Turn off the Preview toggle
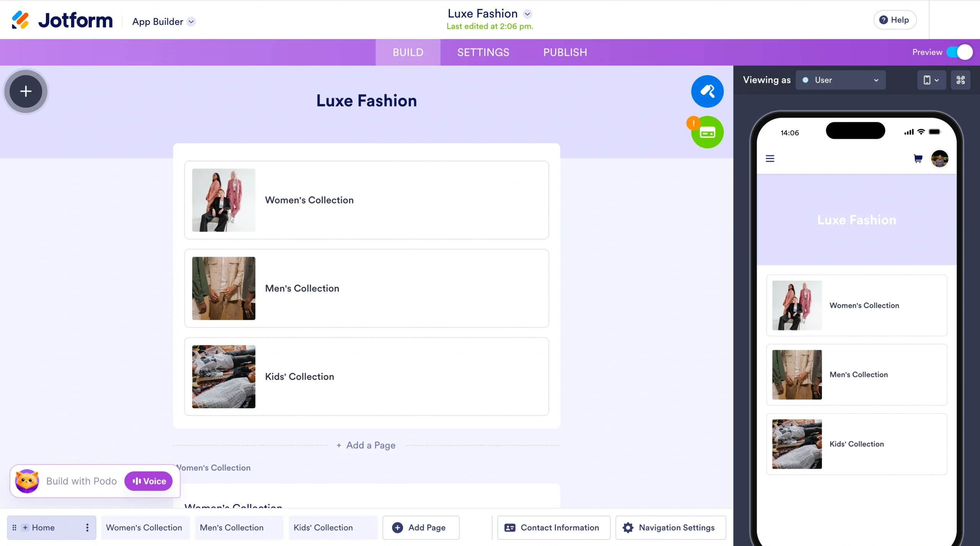This screenshot has width=980, height=546. (x=959, y=52)
